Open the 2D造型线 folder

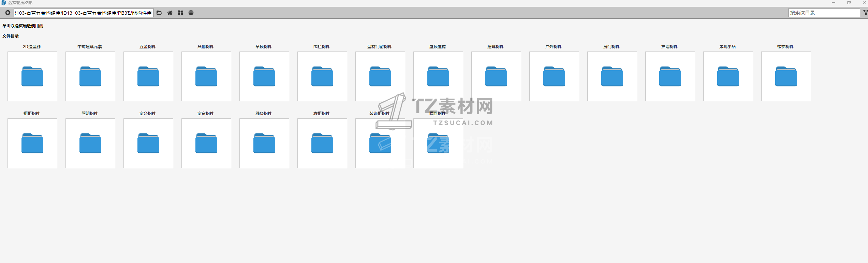(32, 76)
